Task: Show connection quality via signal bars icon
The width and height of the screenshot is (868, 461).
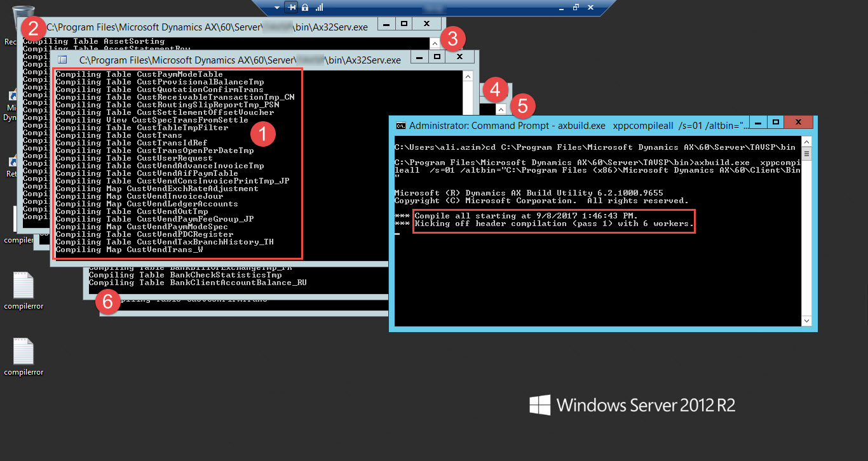Action: click(x=319, y=7)
